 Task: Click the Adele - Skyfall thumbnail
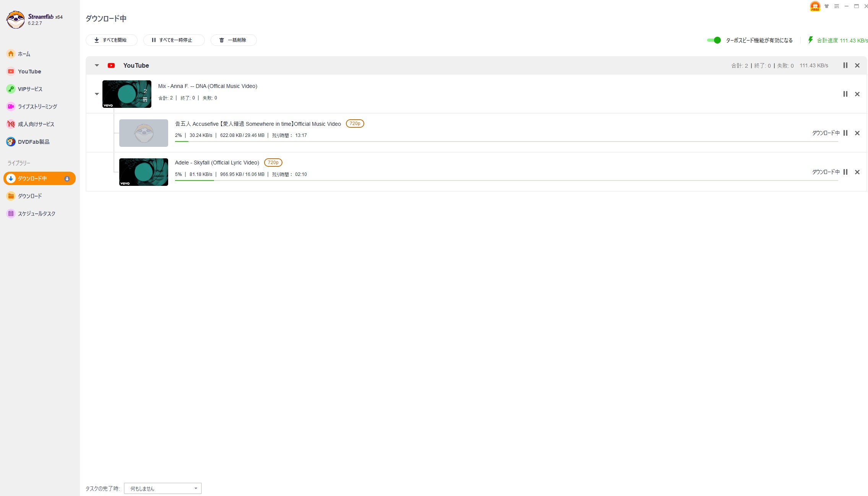[144, 172]
